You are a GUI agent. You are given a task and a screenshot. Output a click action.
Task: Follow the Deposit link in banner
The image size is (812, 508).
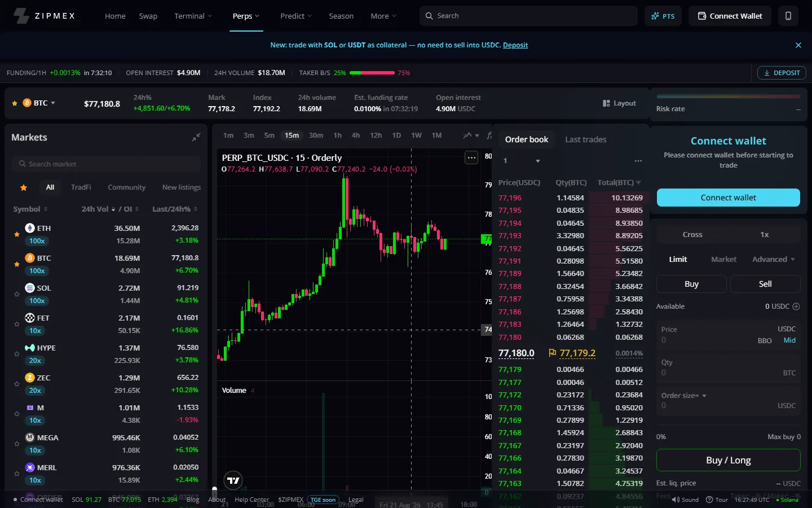515,45
